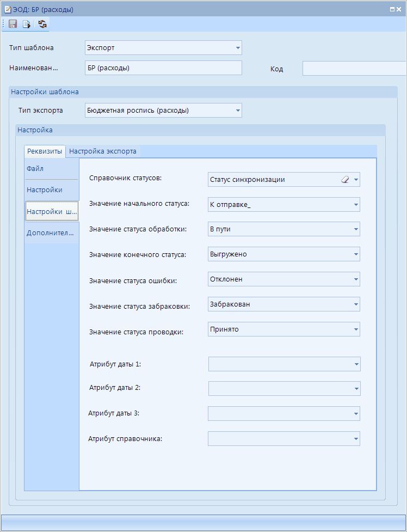Expand the Тип экспорта dropdown
The image size is (407, 532).
[x=237, y=111]
